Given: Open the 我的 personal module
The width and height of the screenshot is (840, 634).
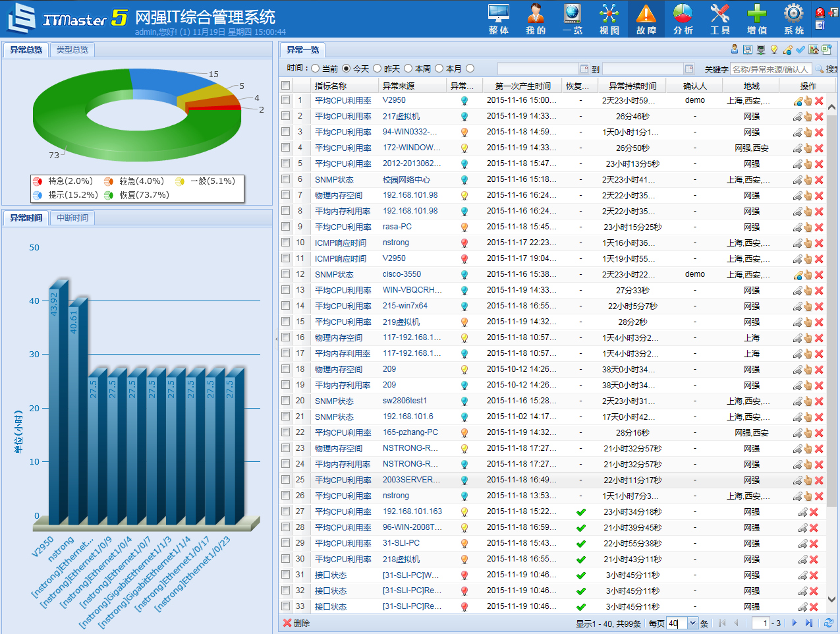Looking at the screenshot, I should [x=536, y=18].
